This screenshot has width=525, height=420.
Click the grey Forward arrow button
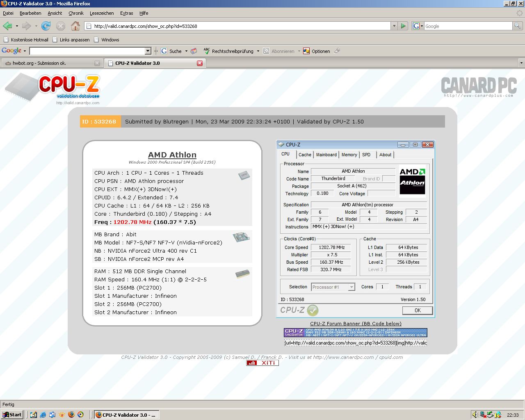(x=27, y=26)
